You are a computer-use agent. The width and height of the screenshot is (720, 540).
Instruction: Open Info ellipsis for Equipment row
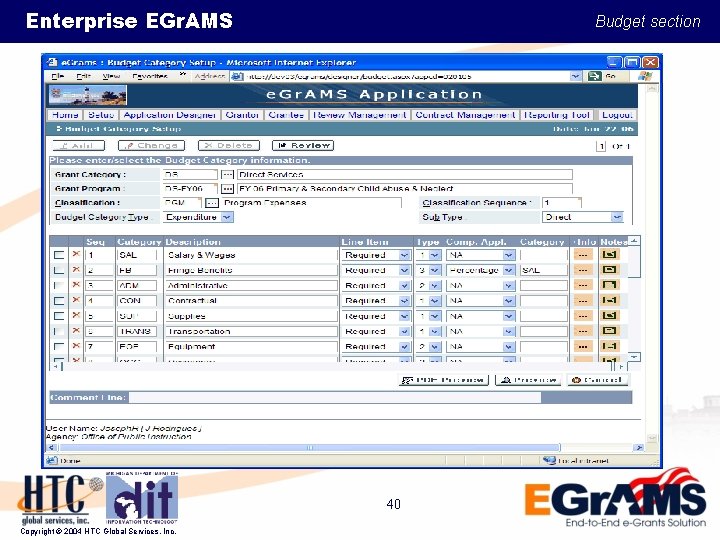click(583, 346)
